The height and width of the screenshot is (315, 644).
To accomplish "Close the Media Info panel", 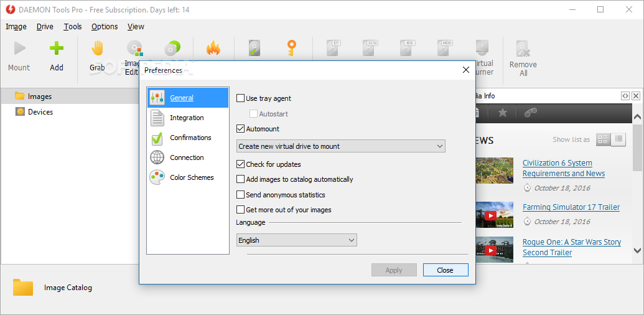I will [636, 96].
